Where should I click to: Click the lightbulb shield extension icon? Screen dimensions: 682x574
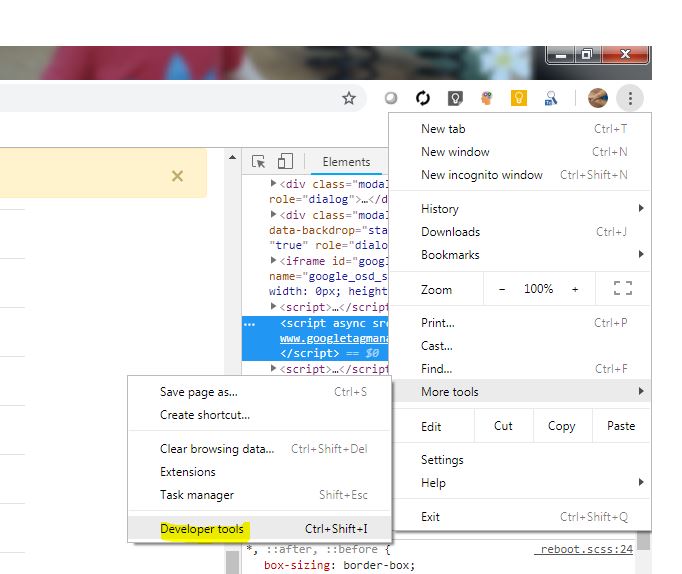tap(455, 98)
